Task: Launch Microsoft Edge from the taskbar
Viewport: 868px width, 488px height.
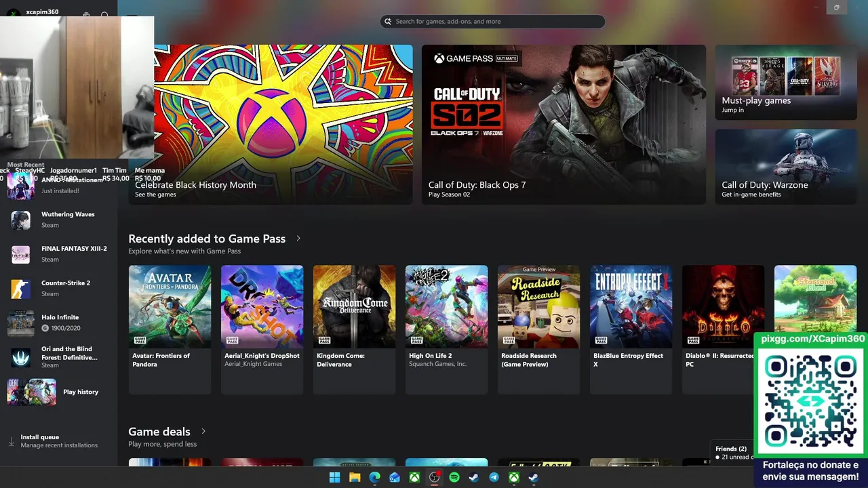Action: point(374,477)
